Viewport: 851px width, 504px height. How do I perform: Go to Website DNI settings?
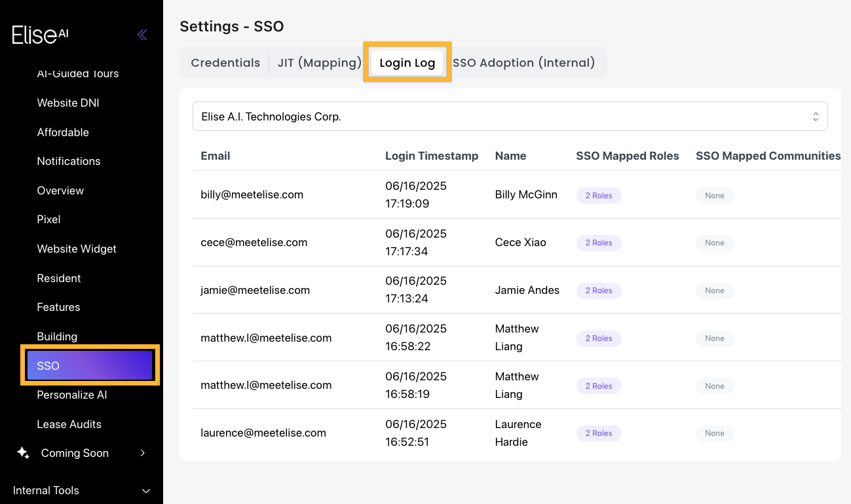[x=68, y=103]
